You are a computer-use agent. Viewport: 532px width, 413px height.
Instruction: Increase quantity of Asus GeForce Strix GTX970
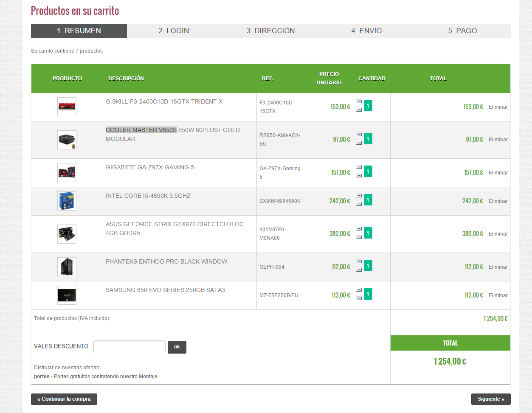(x=359, y=229)
